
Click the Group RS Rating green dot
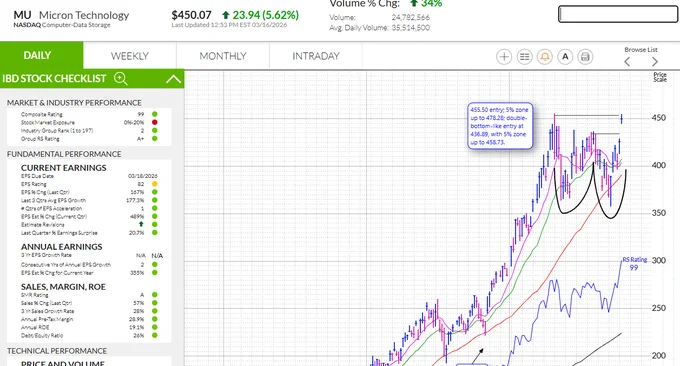click(154, 139)
